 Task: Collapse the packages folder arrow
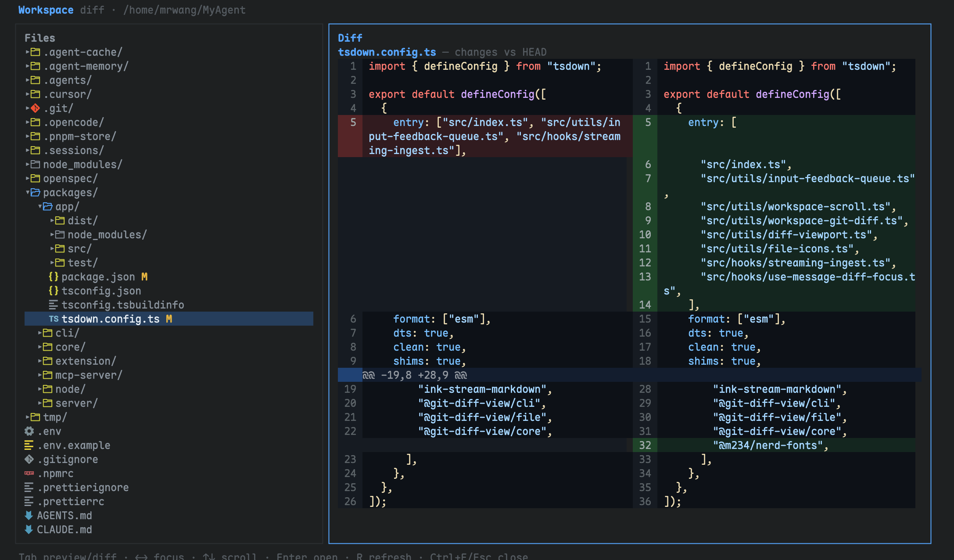28,192
